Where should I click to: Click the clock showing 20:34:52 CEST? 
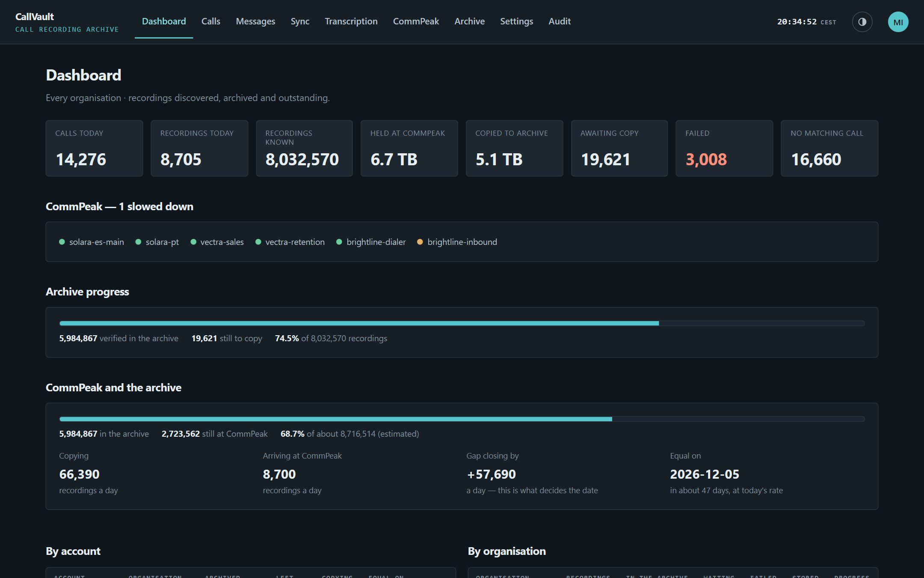coord(806,22)
